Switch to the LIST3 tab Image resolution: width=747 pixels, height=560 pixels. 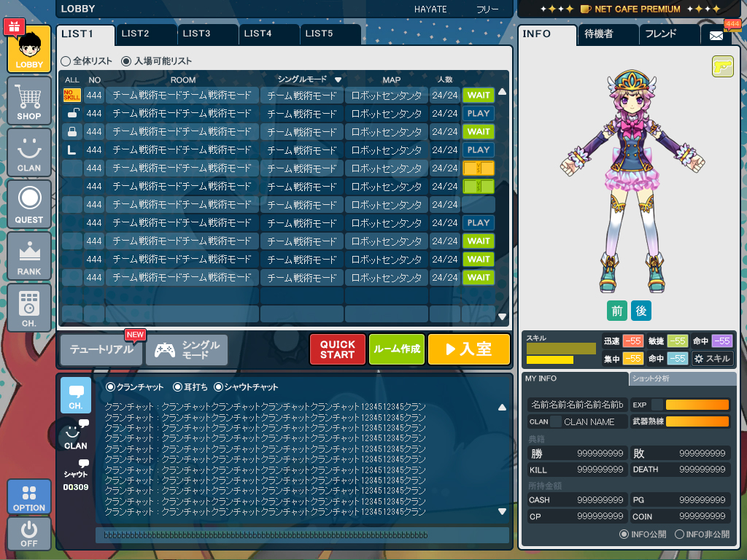[208, 34]
